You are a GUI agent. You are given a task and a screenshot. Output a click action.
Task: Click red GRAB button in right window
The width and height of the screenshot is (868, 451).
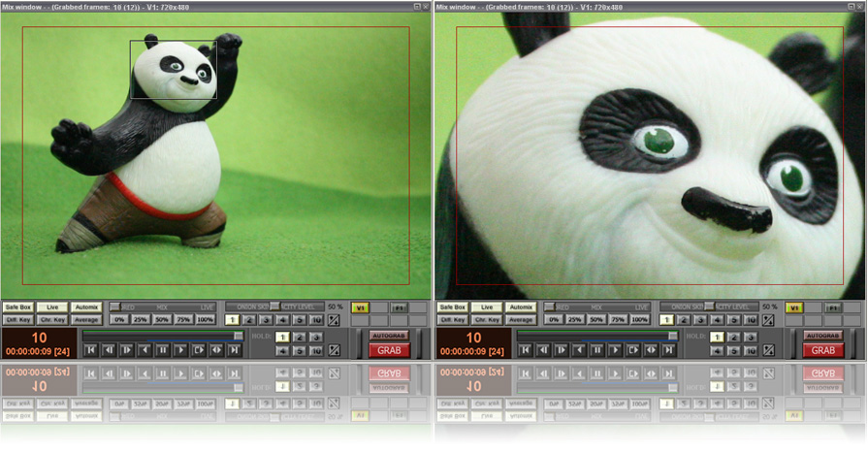(x=823, y=350)
